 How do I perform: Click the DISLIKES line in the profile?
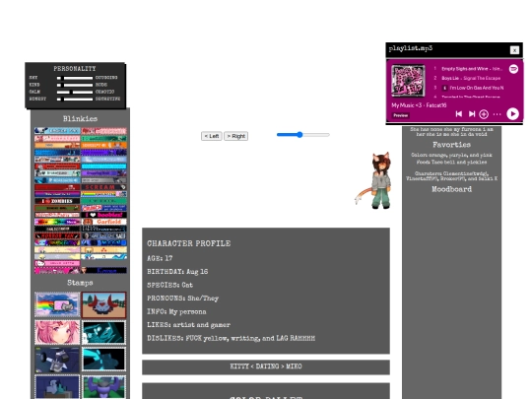point(231,338)
